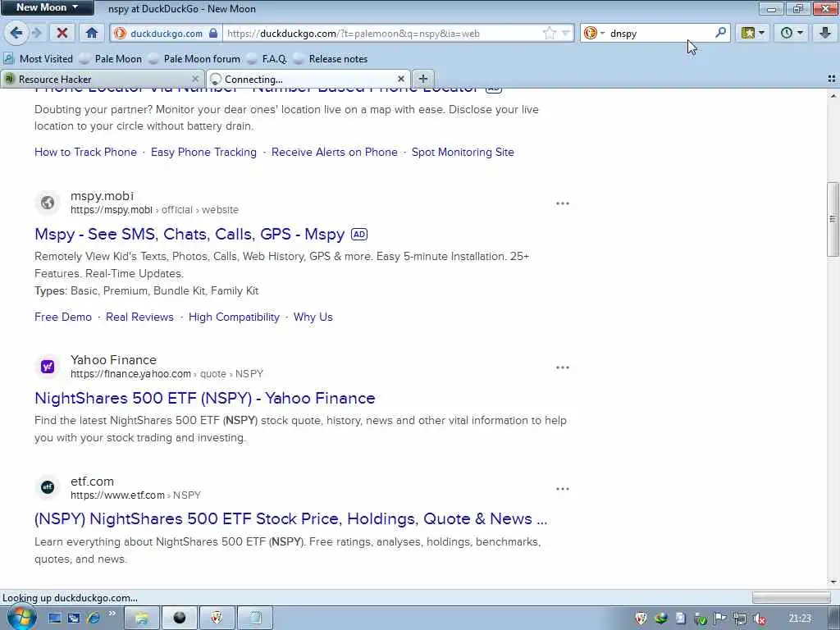The width and height of the screenshot is (840, 630).
Task: Close the Connecting... tab
Action: click(400, 79)
